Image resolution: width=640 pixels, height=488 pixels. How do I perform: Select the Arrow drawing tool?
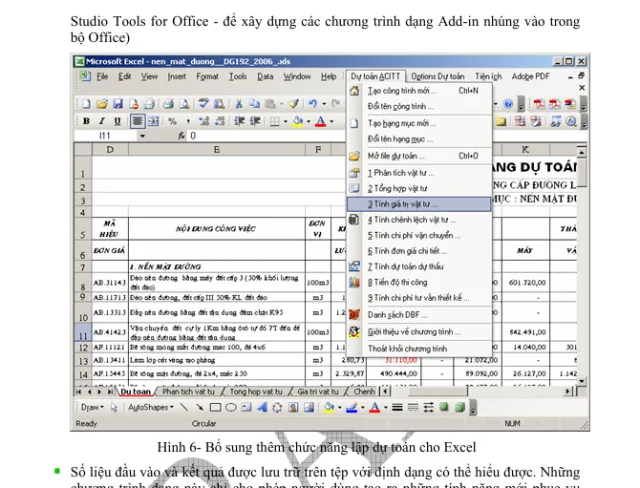[x=200, y=407]
